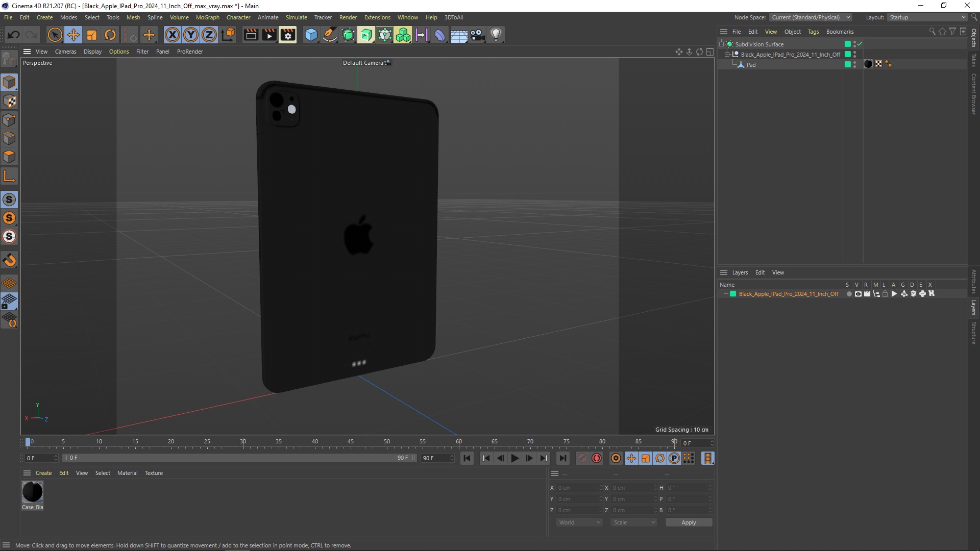Open Layers panel hamburger menu
The height and width of the screenshot is (551, 980).
pos(724,272)
